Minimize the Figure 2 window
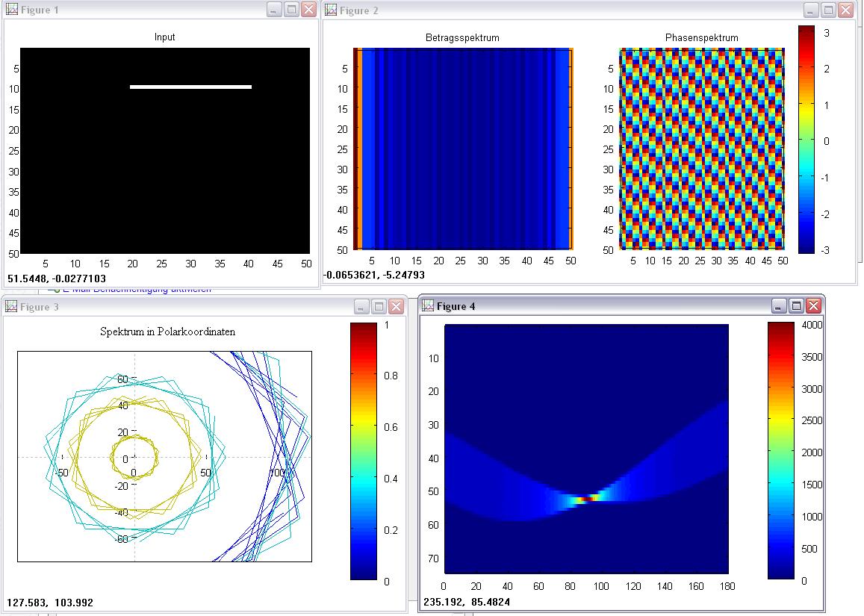This screenshot has height=616, width=864. pos(810,10)
